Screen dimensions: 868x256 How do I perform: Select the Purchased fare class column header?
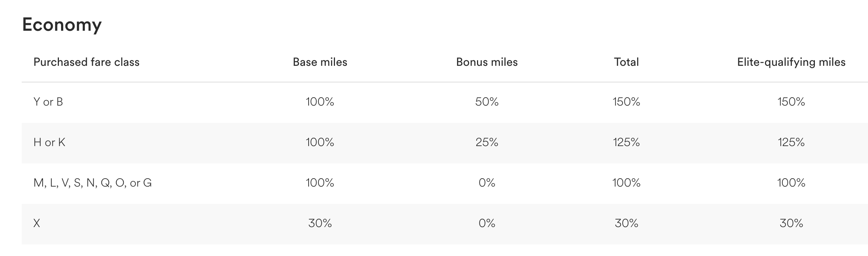point(86,62)
